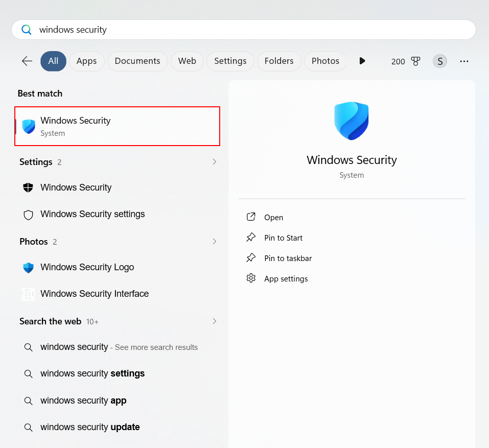Click the back arrow icon
489x448 pixels.
27,61
